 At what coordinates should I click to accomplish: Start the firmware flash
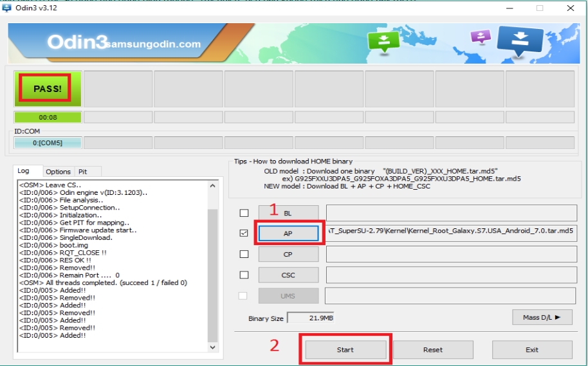(345, 350)
